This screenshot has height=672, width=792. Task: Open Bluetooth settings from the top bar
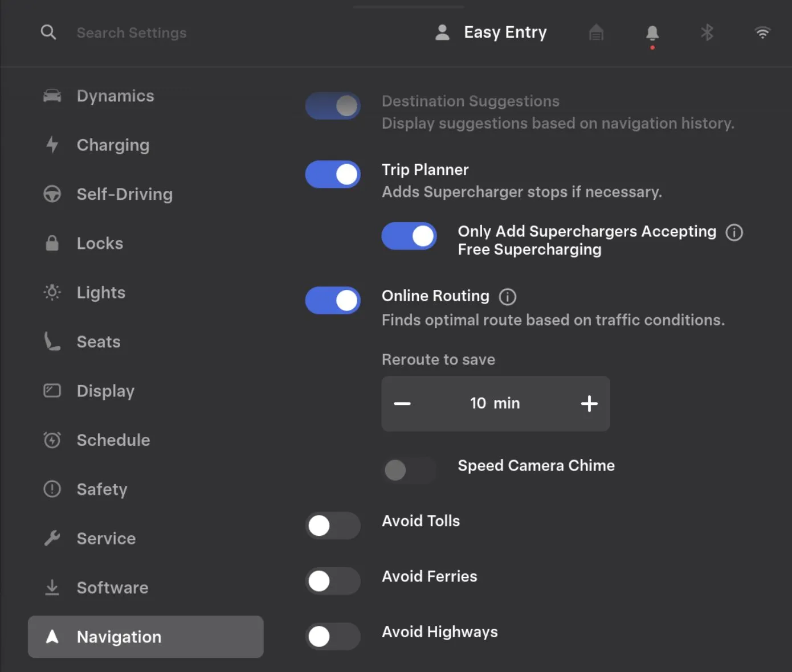(707, 33)
